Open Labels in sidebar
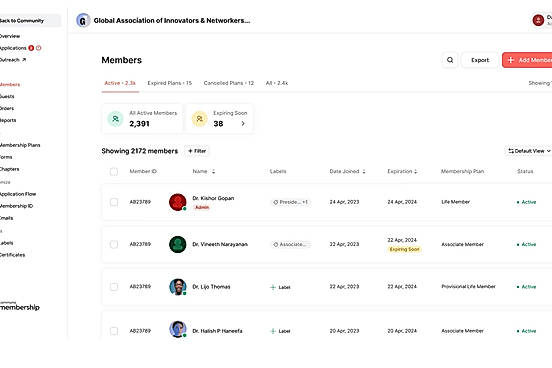Image resolution: width=552 pixels, height=368 pixels. [x=6, y=243]
